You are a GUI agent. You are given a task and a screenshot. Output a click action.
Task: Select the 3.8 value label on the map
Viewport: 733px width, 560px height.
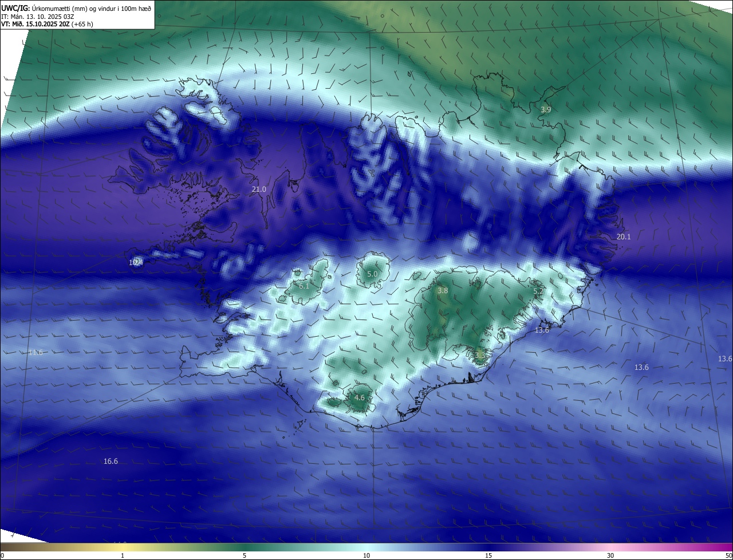tap(443, 291)
